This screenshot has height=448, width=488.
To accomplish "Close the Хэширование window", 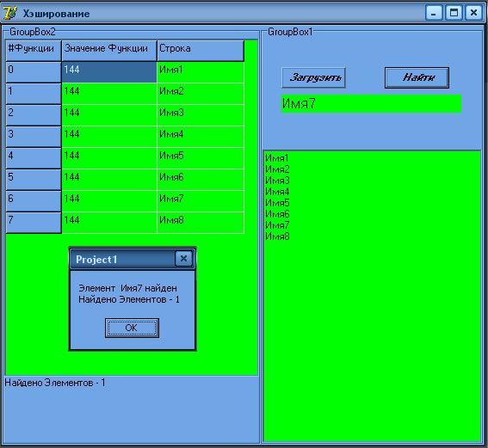I will click(473, 13).
